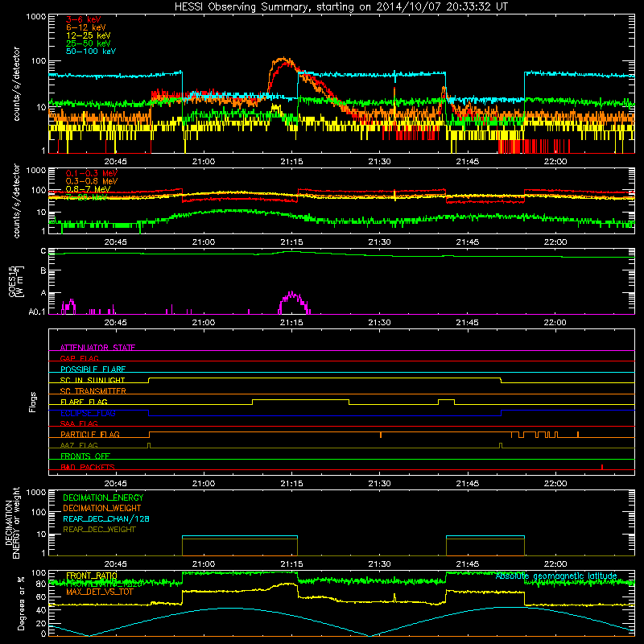Click the C level tick label on GOES panel
Viewport: 644px width, 644px height.
[43, 251]
